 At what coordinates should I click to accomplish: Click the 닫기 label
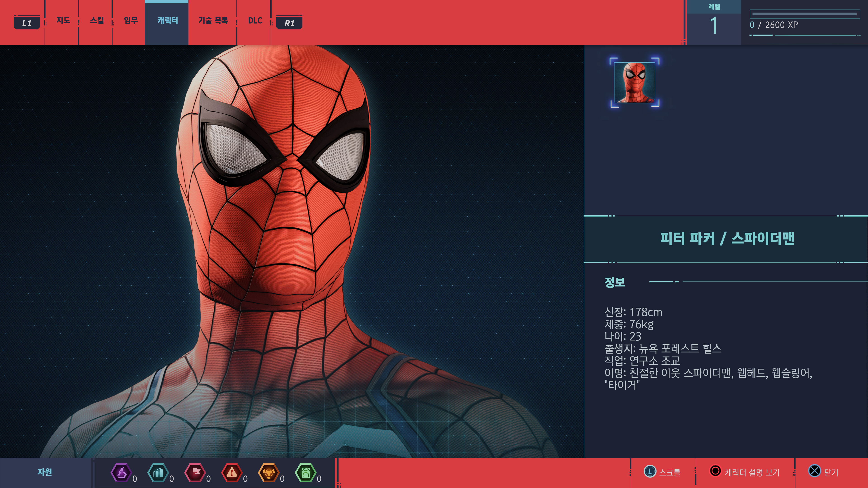pyautogui.click(x=831, y=473)
